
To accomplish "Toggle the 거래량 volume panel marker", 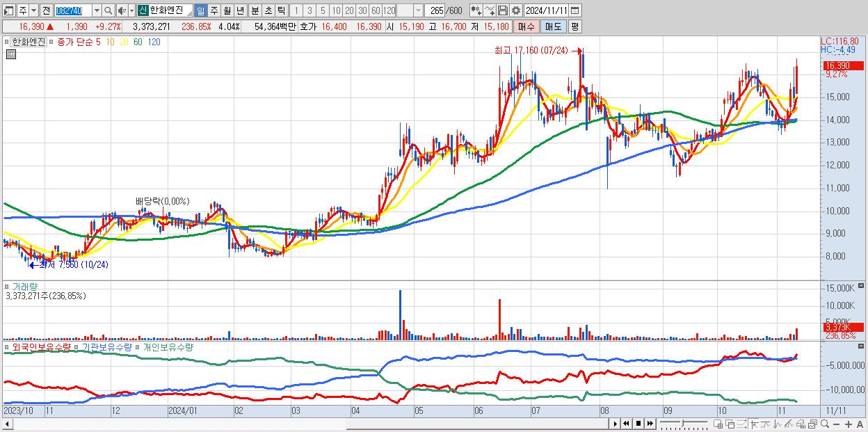I will click(8, 286).
